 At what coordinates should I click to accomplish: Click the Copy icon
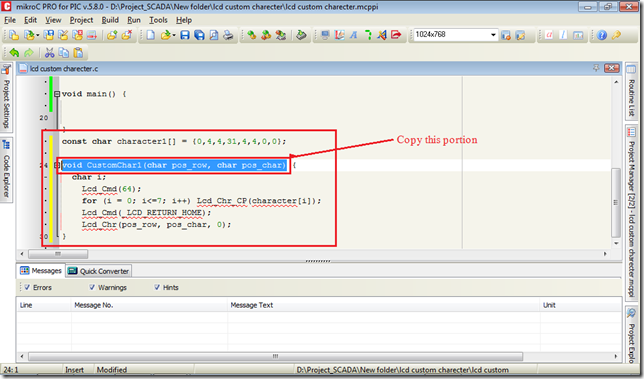64,53
